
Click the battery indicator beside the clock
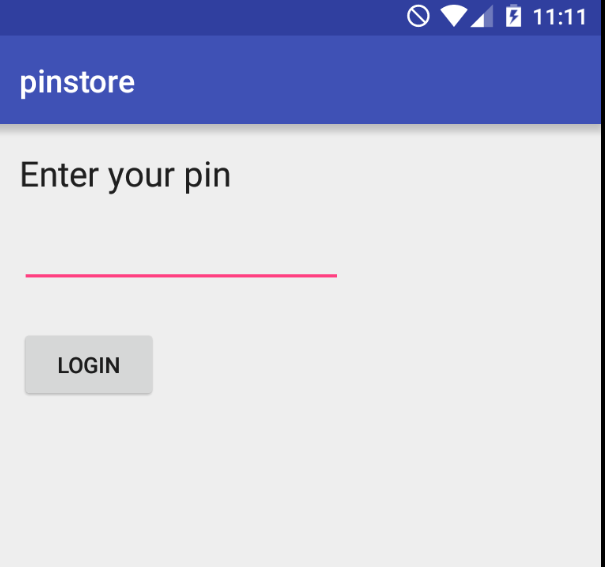tap(513, 16)
